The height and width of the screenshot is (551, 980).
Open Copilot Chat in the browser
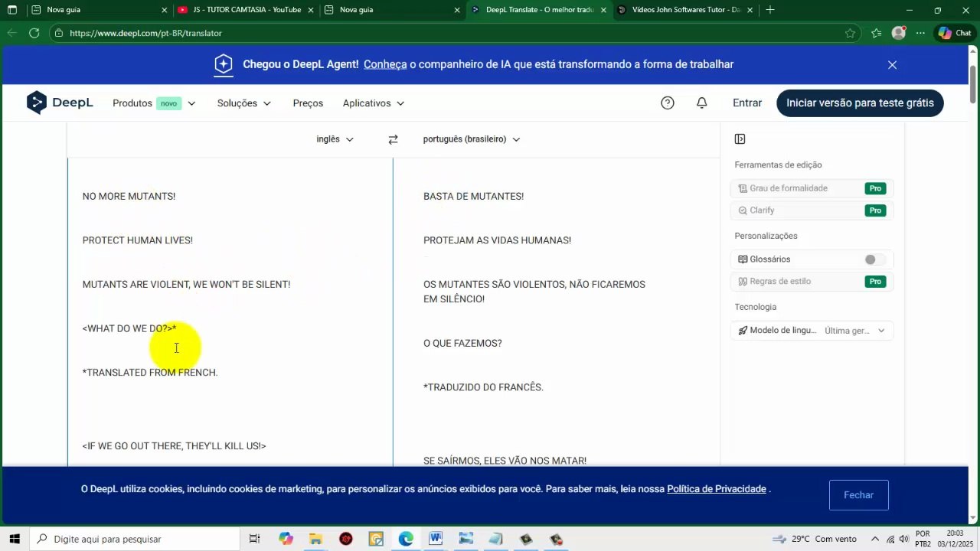click(x=955, y=33)
